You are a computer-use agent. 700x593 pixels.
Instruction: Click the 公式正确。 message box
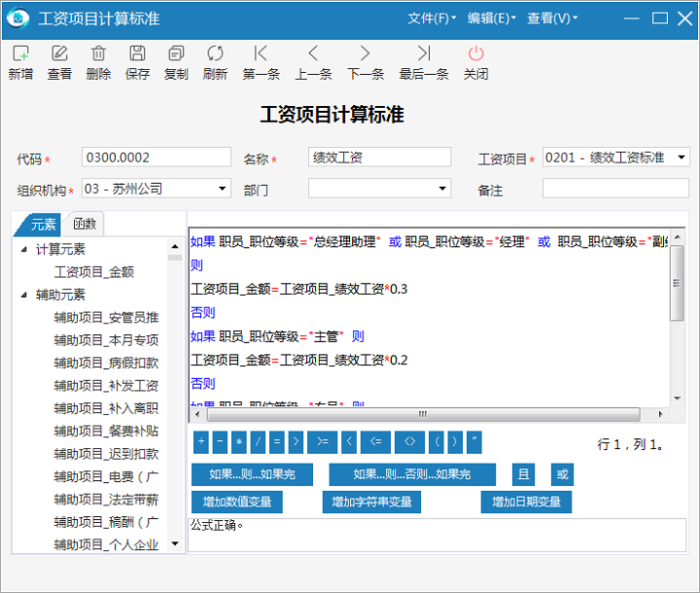pos(437,535)
